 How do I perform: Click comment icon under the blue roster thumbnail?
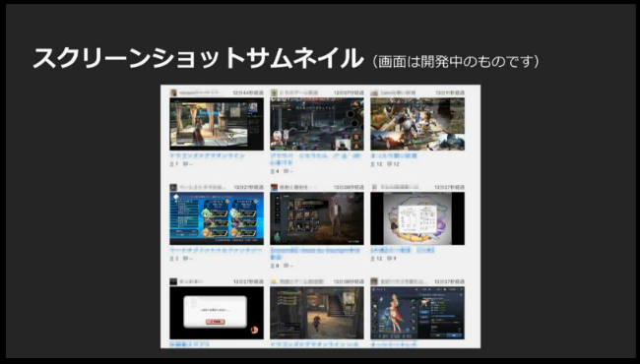(x=185, y=259)
